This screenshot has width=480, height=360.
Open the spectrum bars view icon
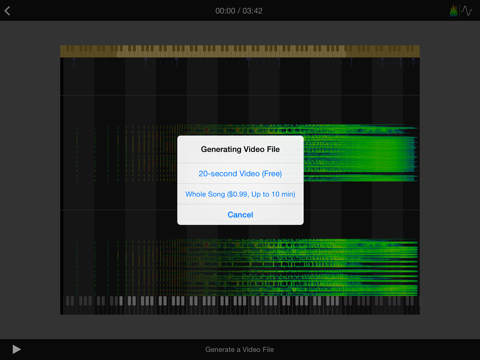453,11
